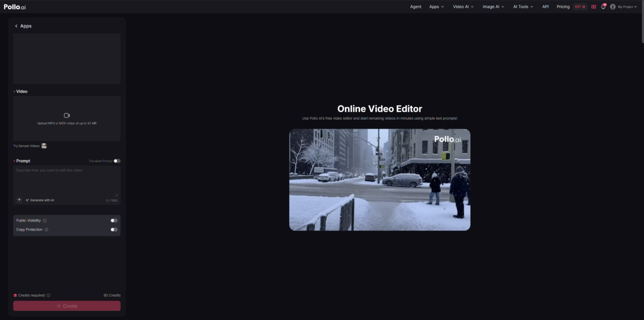Enable the Translate Prompt switch
The image size is (644, 320).
pyautogui.click(x=117, y=161)
